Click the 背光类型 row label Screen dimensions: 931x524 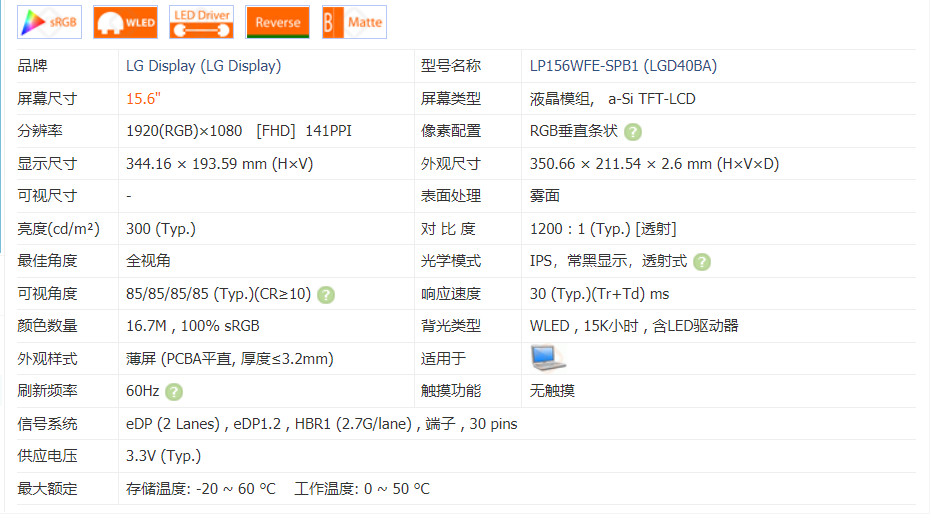(451, 326)
